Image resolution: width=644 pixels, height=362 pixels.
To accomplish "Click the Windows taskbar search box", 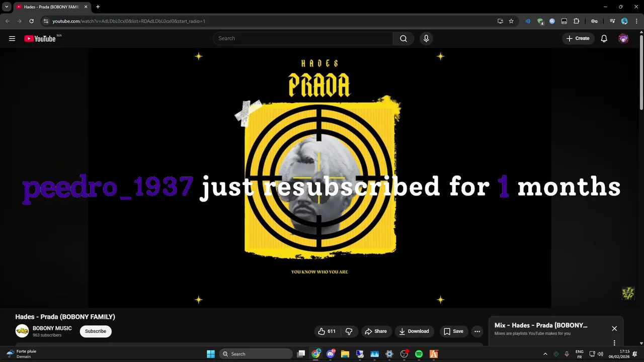I will pos(256,354).
